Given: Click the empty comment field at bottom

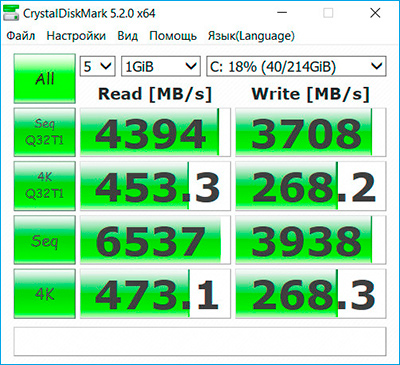Looking at the screenshot, I should tap(200, 341).
